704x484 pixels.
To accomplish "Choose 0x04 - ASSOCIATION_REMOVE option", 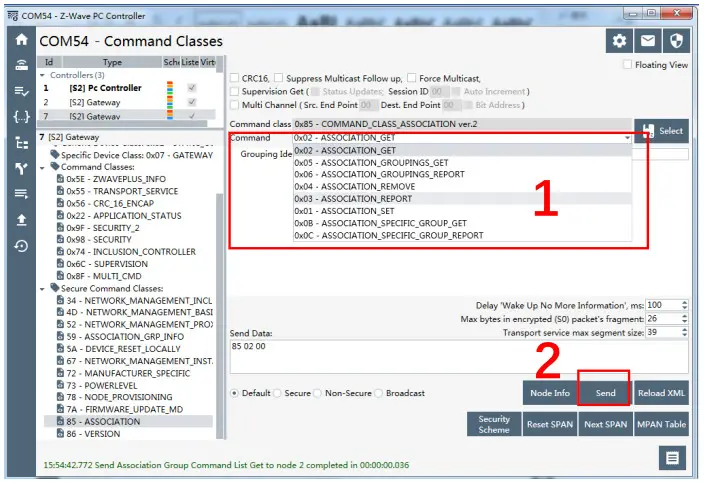I will [x=462, y=186].
